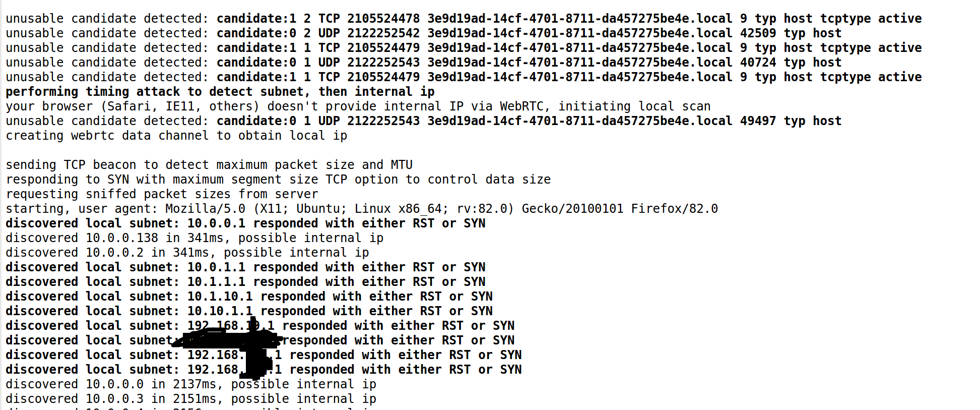Click 'requesting sniffed packet sizes from server'

[x=162, y=194]
